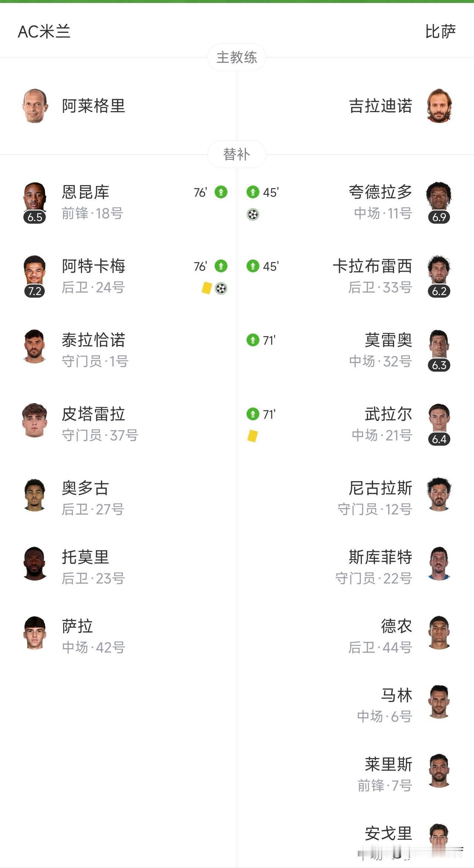Click Calabresi's 45' substitution arrow icon
Screen dimensions: 474x868
tap(253, 266)
